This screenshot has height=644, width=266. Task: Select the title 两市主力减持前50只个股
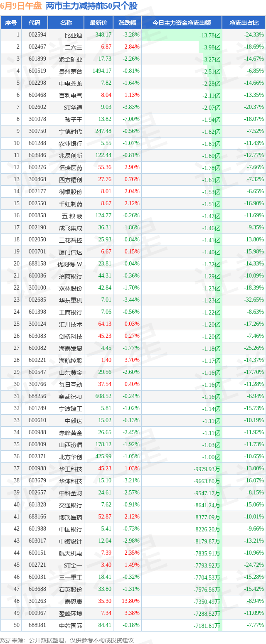[91, 6]
